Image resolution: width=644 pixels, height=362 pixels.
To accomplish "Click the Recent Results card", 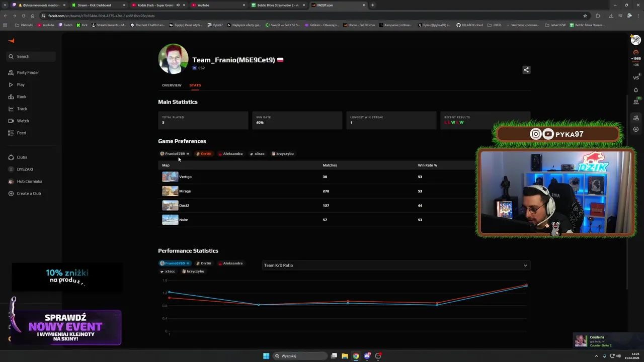I will tap(485, 120).
